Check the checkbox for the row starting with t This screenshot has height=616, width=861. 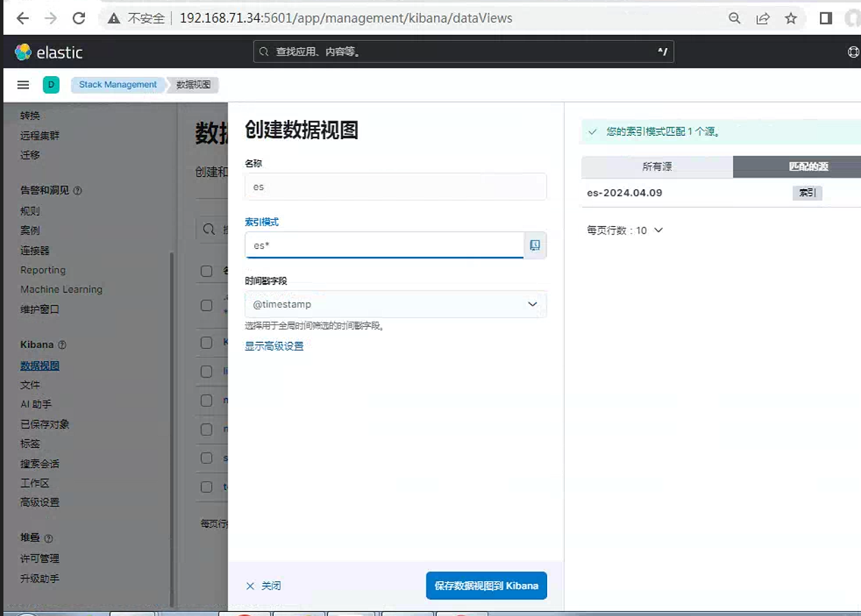[x=206, y=486]
